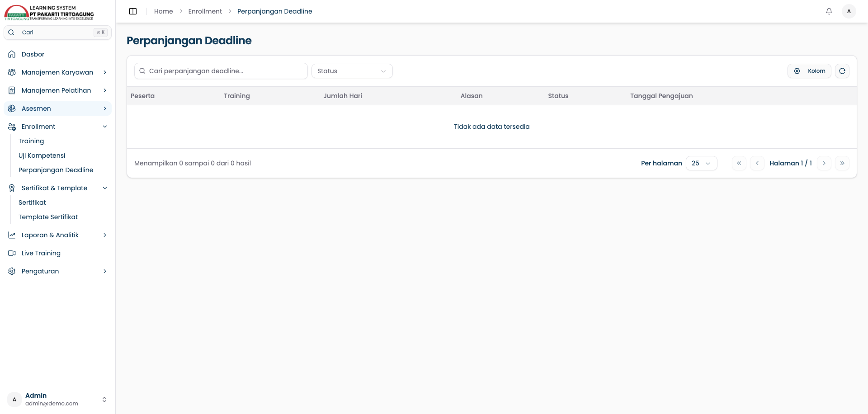Expand the Asesmen chevron

click(105, 108)
